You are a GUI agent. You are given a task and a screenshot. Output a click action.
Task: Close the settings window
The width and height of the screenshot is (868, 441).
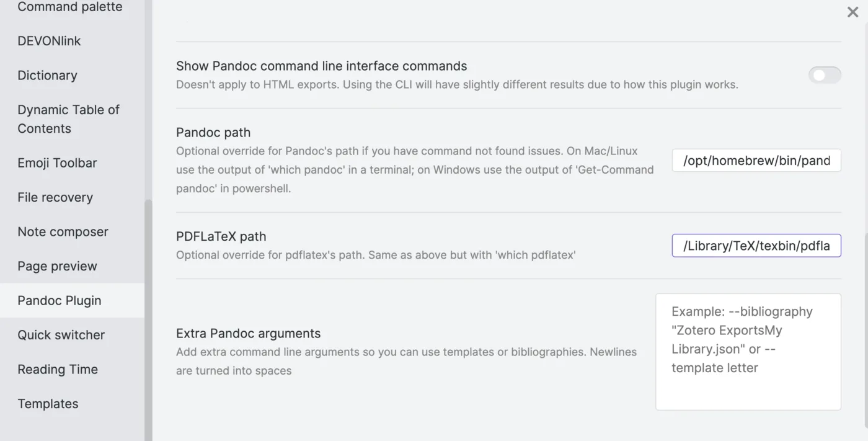852,12
